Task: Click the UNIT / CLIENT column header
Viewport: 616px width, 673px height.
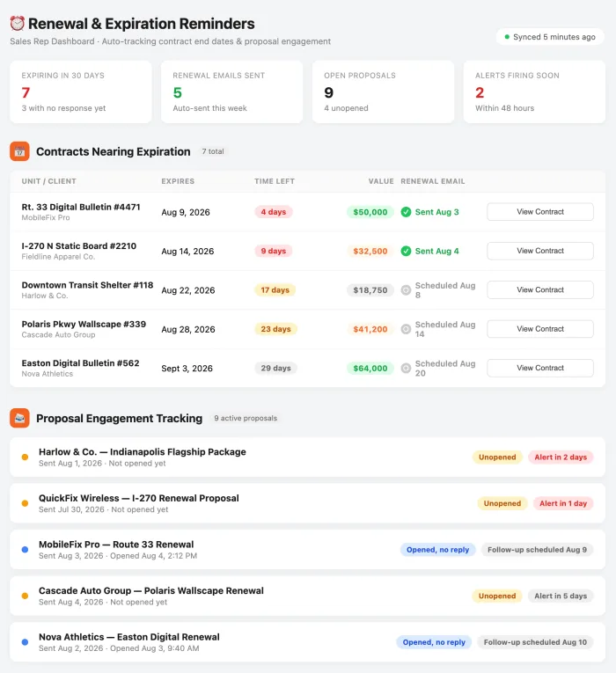Action: [x=49, y=181]
